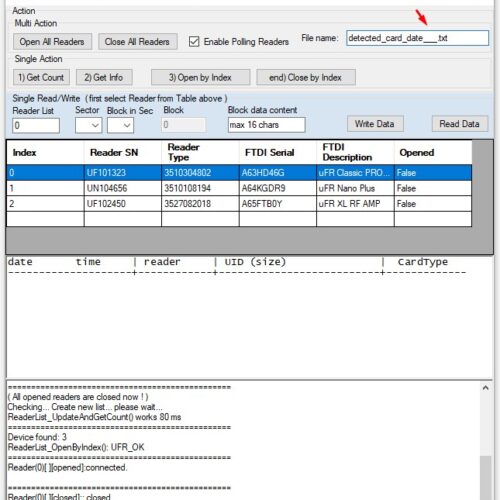Click the Opened column header
Screen dimensions: 500x500
click(433, 152)
